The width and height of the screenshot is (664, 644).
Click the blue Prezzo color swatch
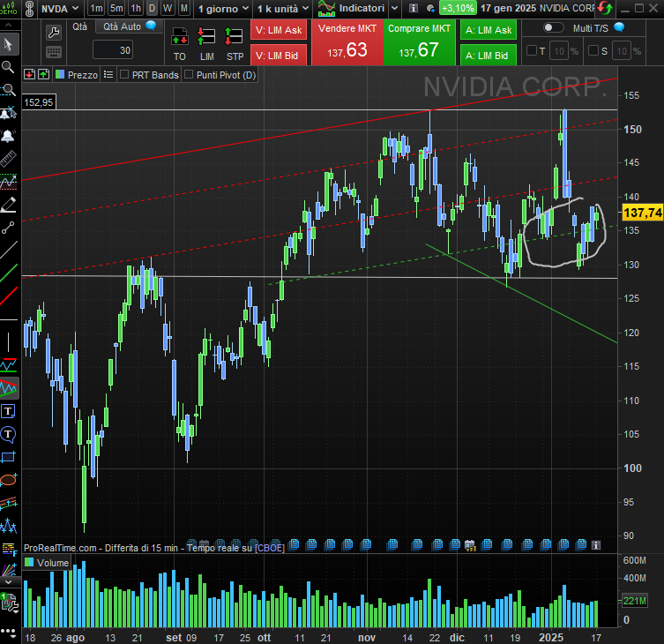(59, 75)
